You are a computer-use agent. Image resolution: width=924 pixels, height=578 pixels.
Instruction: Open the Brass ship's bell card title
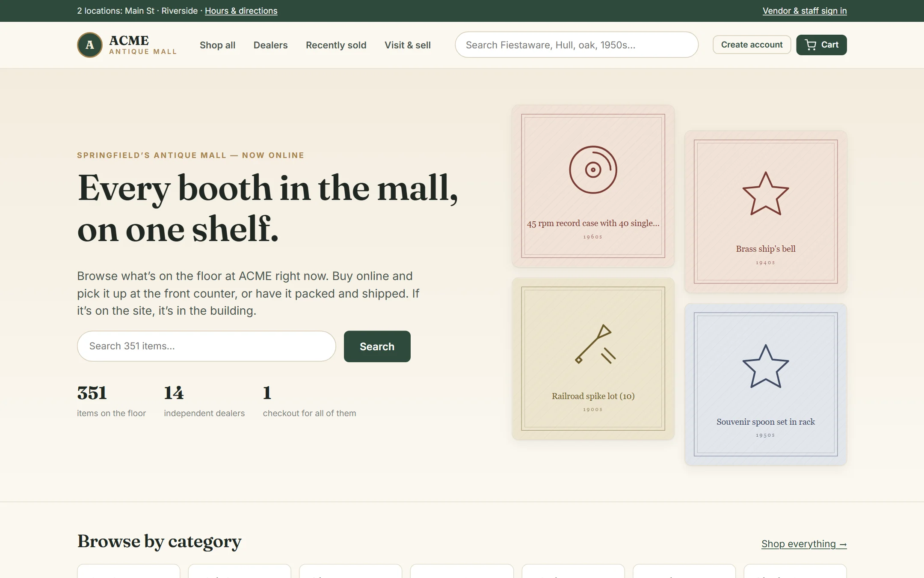[x=765, y=249]
